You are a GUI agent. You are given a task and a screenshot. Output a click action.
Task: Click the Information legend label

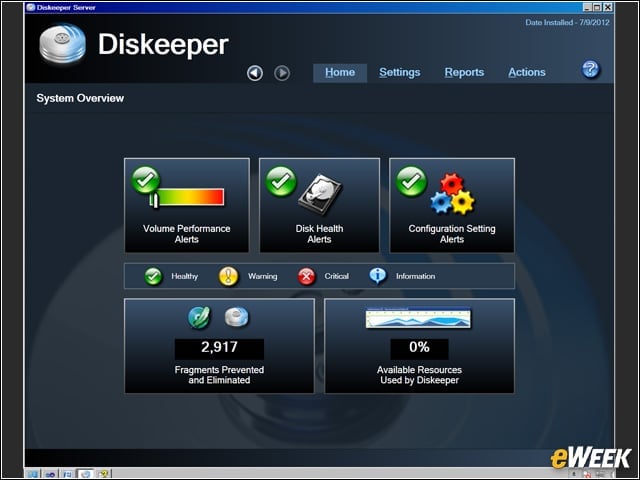[x=416, y=276]
